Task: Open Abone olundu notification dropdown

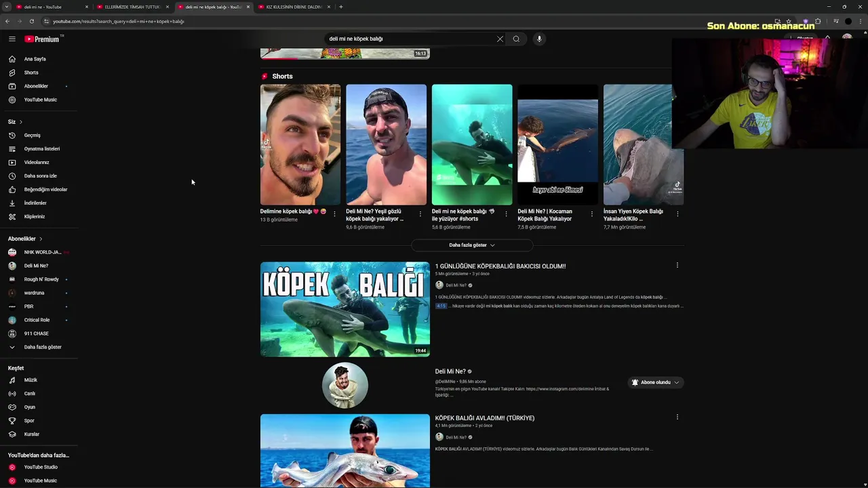Action: [x=655, y=382]
